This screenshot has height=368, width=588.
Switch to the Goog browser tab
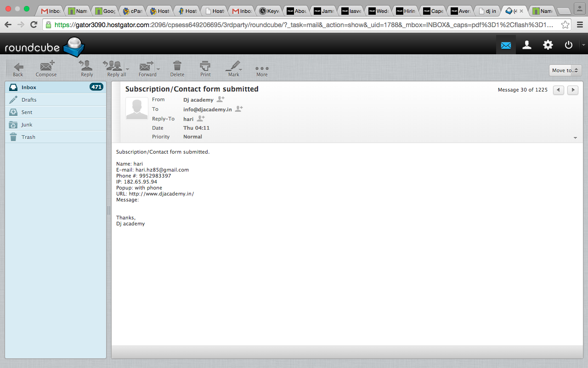[x=105, y=11]
